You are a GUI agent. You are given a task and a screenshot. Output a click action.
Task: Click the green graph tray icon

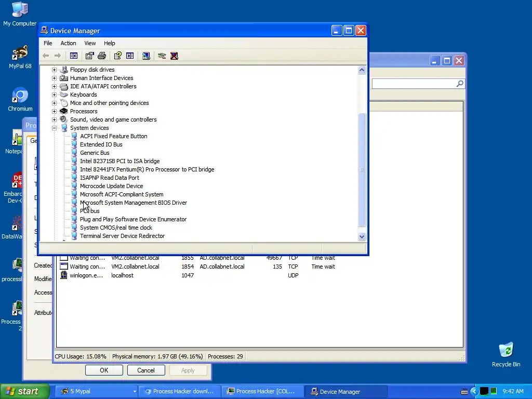(x=494, y=391)
